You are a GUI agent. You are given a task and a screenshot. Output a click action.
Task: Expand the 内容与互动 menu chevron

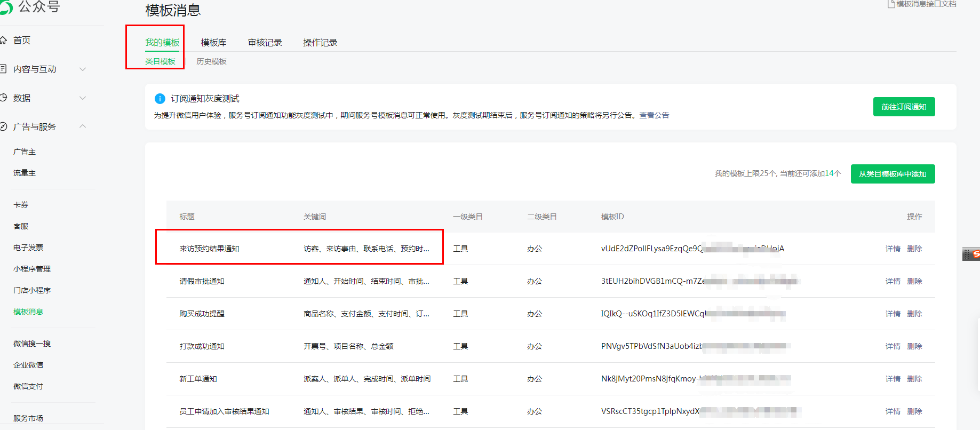tap(83, 69)
